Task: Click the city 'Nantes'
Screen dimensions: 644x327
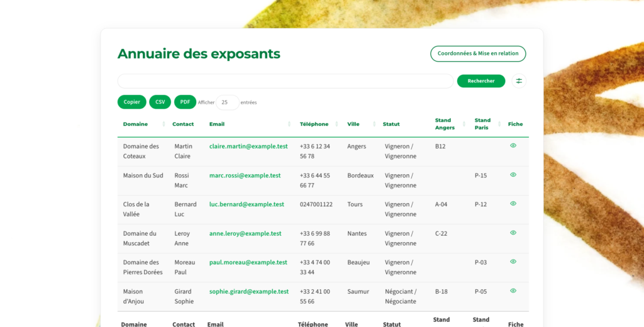Action: tap(357, 233)
